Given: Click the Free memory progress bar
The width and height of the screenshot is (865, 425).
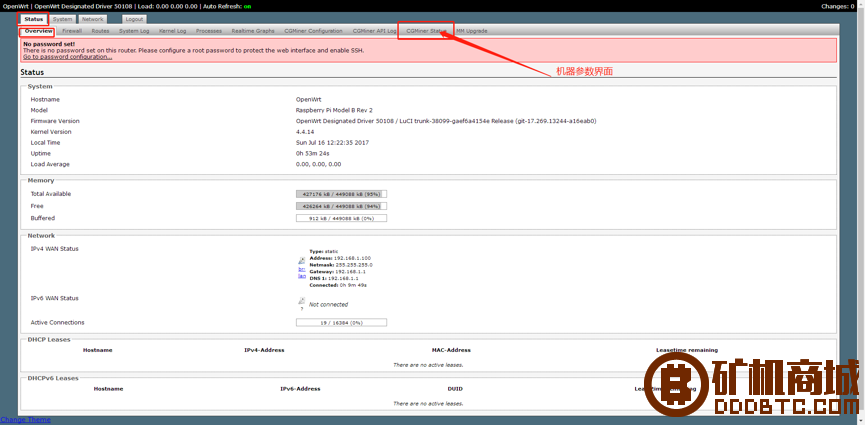Looking at the screenshot, I should [341, 206].
